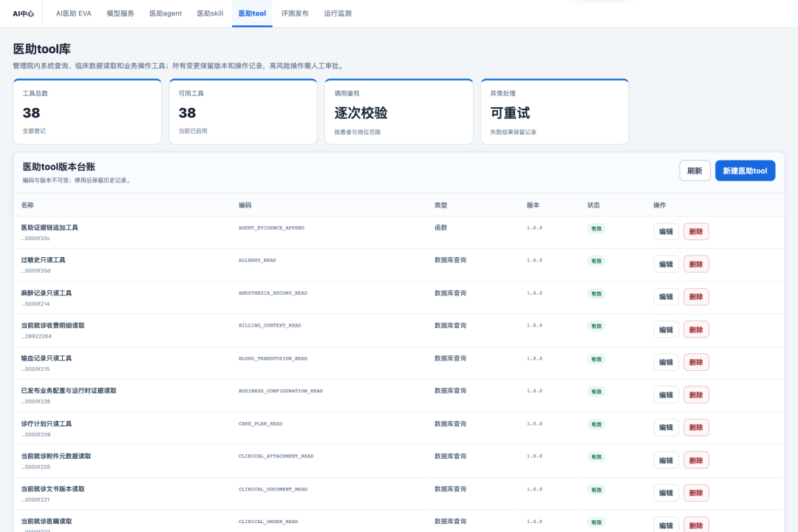Delete the 麻醉记录只读工具 row
Viewport: 798px width, 532px height.
click(x=696, y=297)
